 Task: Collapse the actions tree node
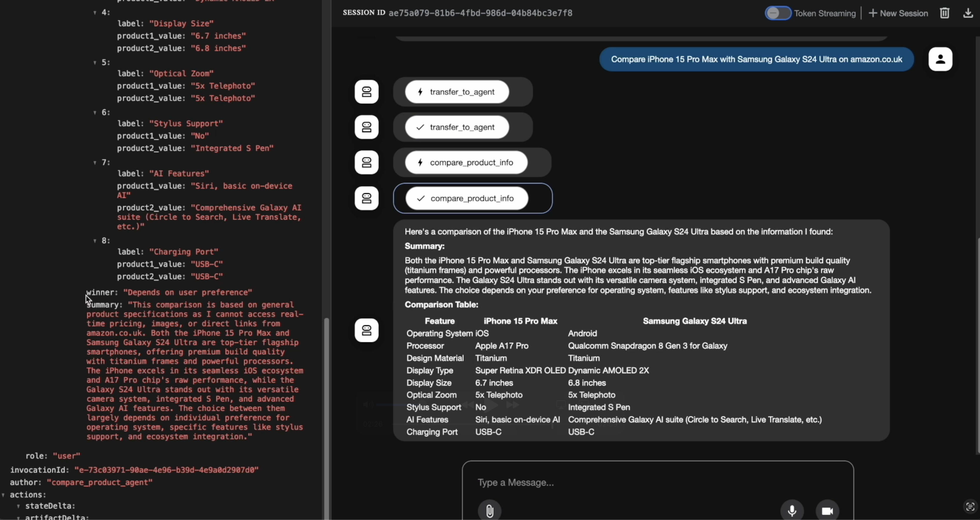point(4,495)
